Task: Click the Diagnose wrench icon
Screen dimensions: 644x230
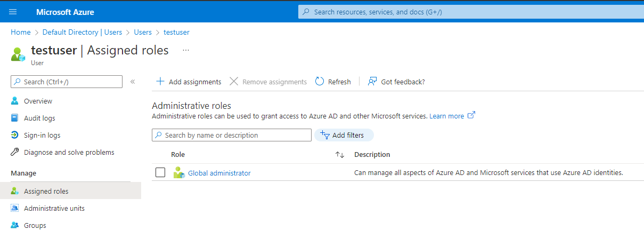Action: [x=15, y=152]
